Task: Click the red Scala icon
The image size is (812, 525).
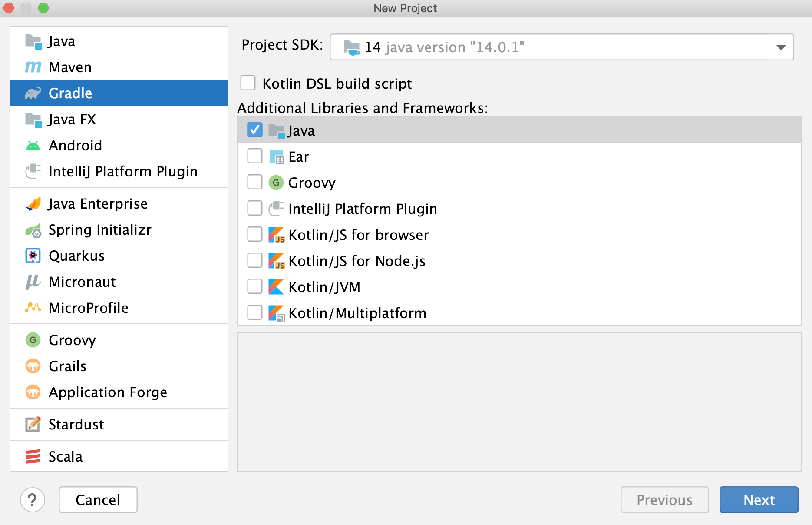Action: pyautogui.click(x=33, y=456)
